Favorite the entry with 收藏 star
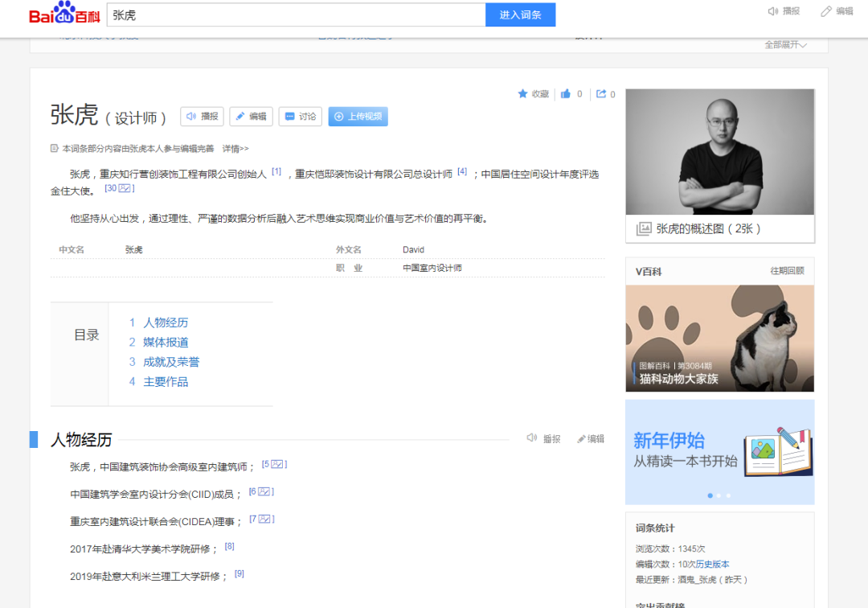868x608 pixels. (533, 94)
